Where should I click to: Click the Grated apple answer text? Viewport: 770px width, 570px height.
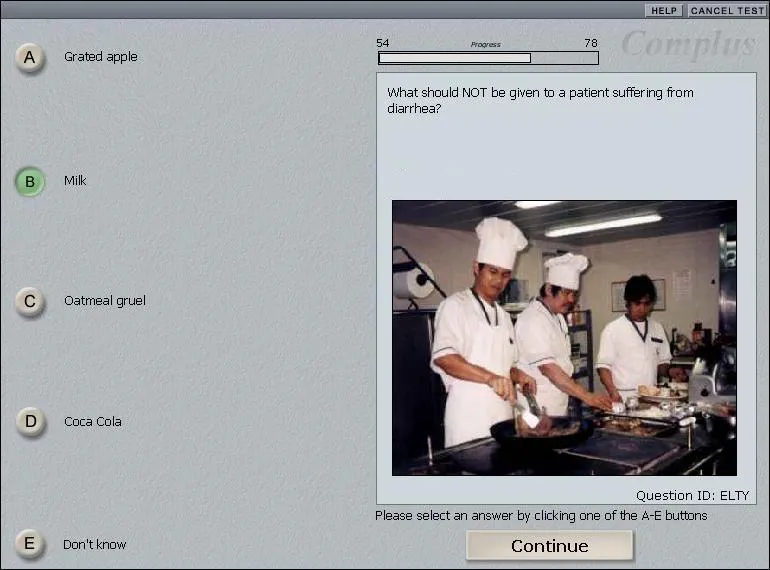pos(101,57)
